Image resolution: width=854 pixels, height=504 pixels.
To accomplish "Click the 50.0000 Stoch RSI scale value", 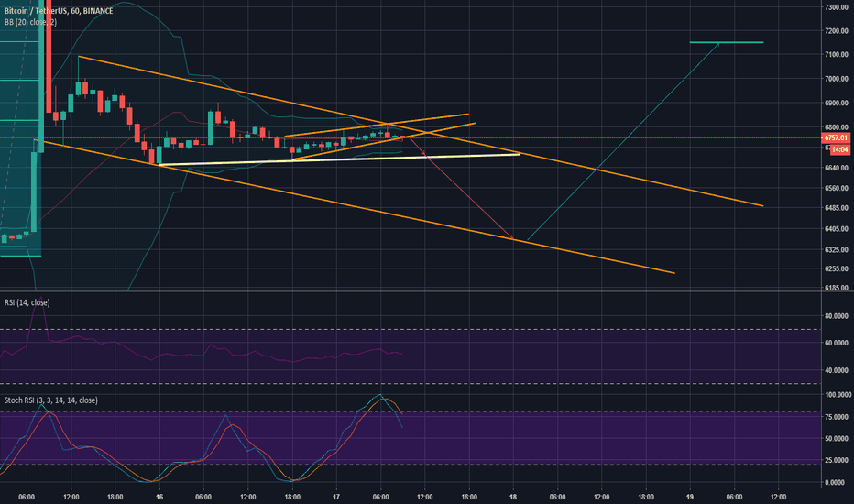I will (838, 439).
